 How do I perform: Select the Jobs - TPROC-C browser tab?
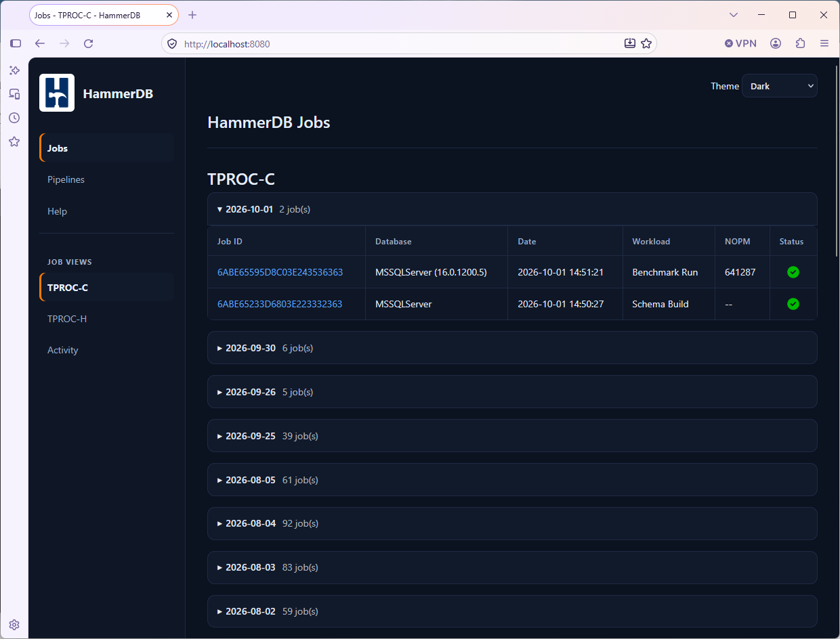point(104,15)
